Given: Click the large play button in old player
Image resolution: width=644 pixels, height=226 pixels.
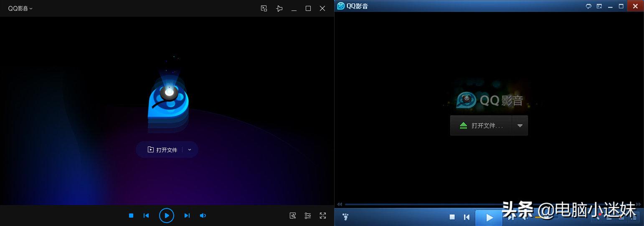Looking at the screenshot, I should pos(489,217).
